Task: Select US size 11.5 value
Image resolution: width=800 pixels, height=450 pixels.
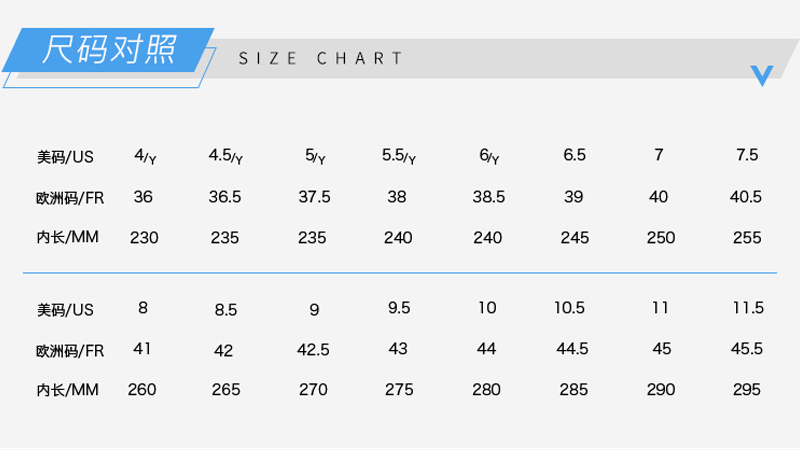Action: (748, 308)
